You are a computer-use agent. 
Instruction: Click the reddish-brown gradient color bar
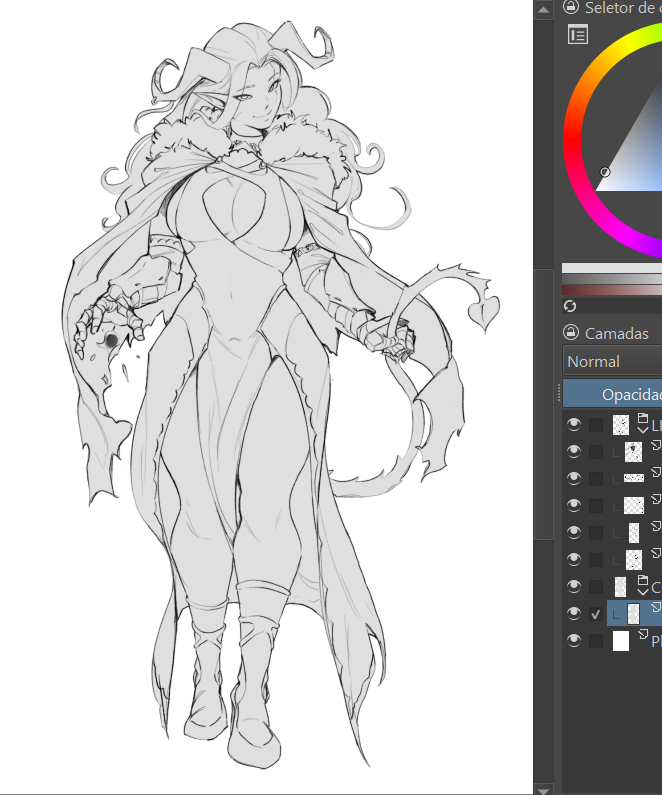click(x=612, y=290)
